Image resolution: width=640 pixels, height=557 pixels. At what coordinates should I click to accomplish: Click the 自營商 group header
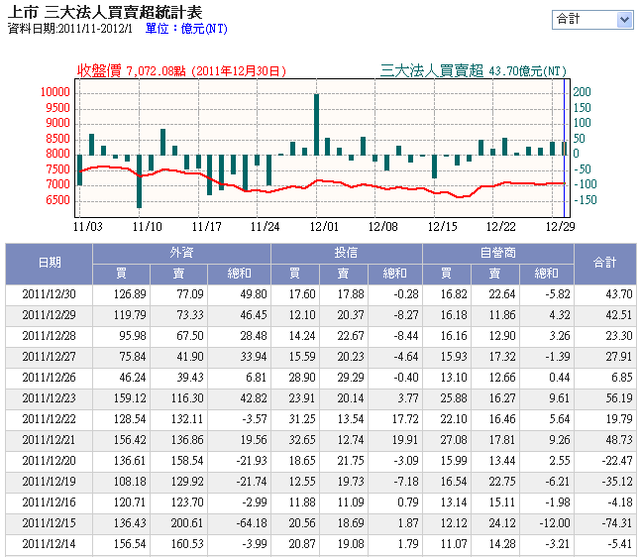pos(498,253)
